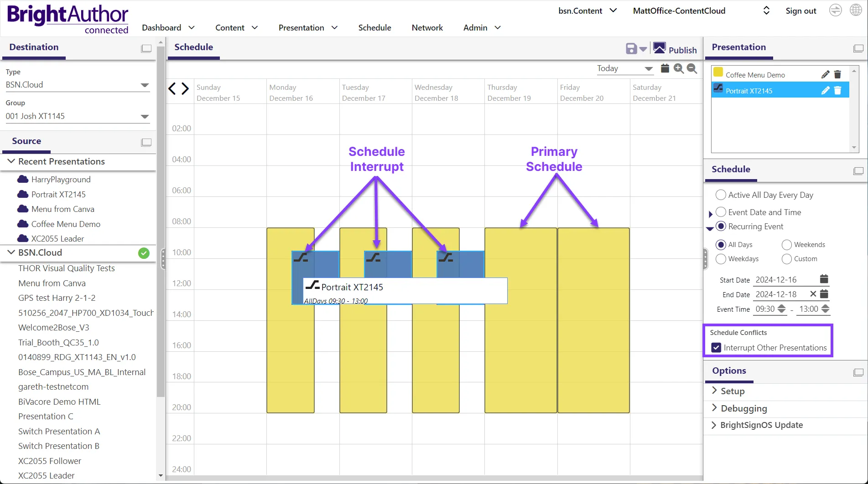Image resolution: width=868 pixels, height=484 pixels.
Task: Open the Type dropdown showing BSN.Cloud
Action: click(x=78, y=85)
